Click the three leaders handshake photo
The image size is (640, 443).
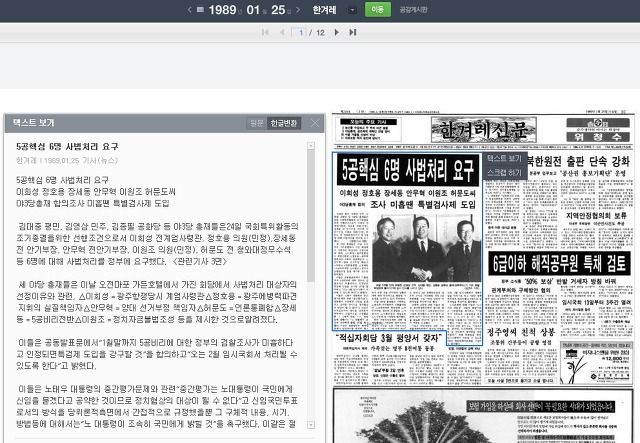coord(427,248)
